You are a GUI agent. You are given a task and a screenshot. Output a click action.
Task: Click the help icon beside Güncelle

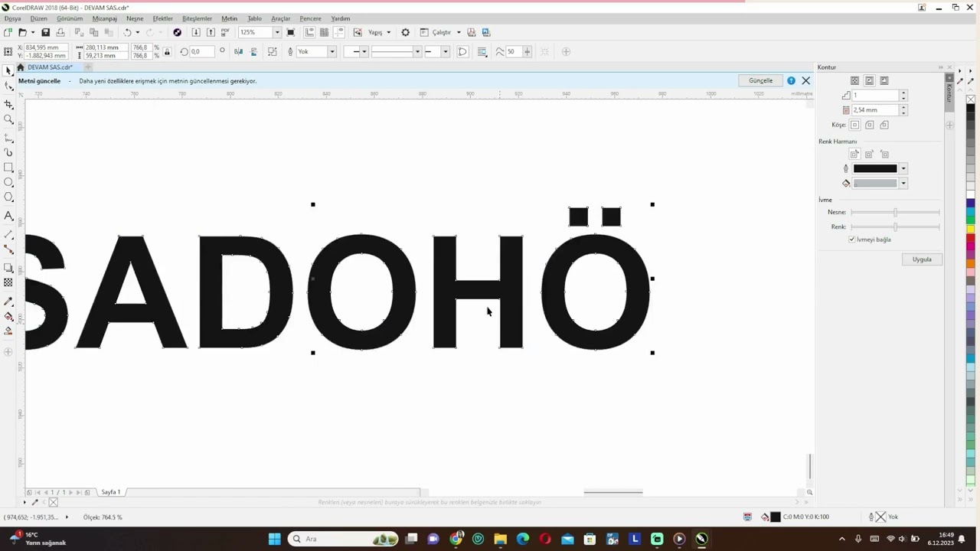(791, 80)
